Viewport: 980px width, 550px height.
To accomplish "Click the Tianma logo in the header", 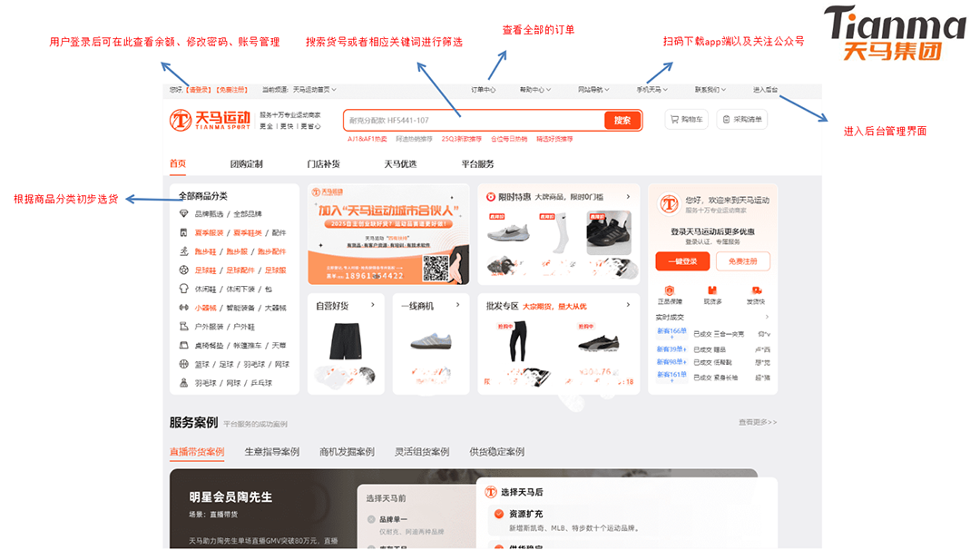I will (200, 119).
